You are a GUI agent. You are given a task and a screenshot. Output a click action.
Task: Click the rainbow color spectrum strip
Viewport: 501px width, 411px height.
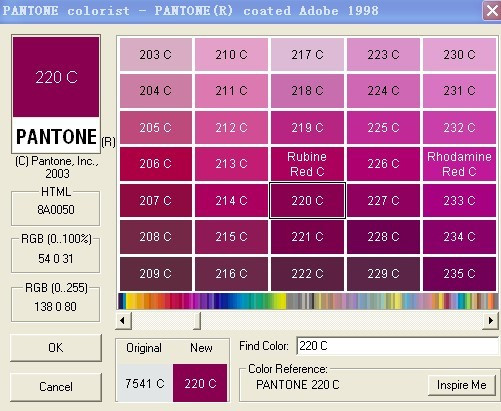pos(308,301)
